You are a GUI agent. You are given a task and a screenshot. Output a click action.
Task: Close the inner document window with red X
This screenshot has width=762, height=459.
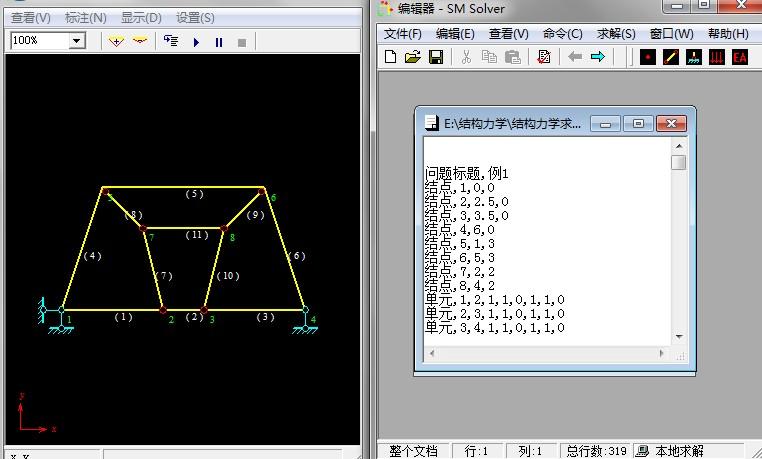671,124
